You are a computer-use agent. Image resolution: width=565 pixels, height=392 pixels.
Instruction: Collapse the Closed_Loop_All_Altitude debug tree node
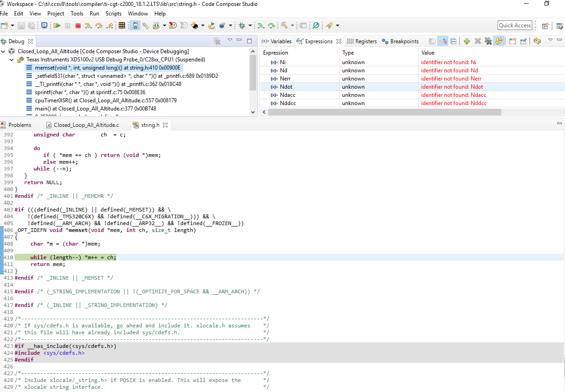(4, 51)
